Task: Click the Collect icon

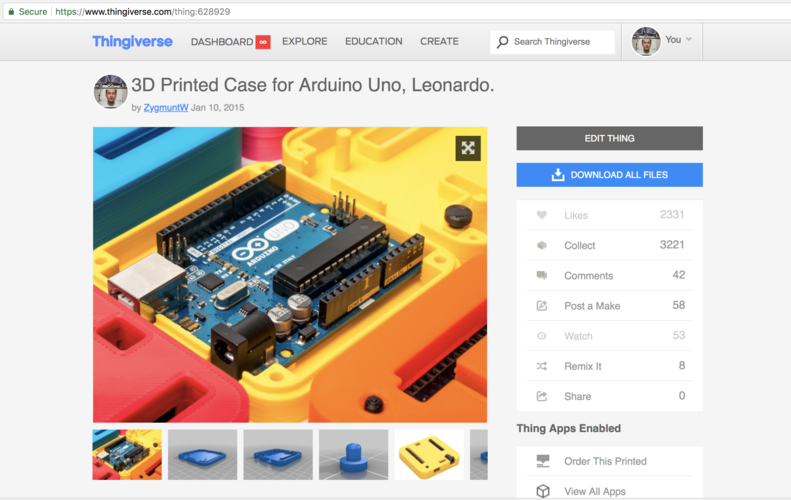Action: (x=541, y=245)
